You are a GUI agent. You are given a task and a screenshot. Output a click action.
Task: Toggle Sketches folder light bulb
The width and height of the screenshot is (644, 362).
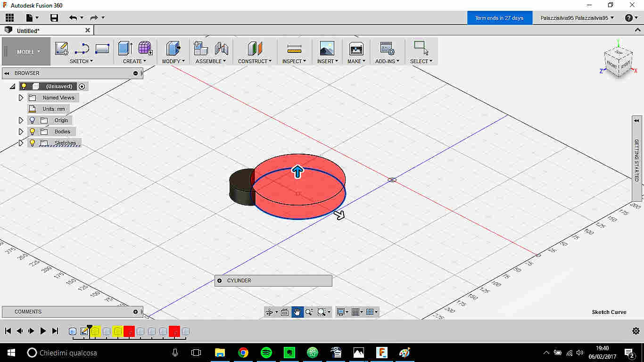click(32, 143)
